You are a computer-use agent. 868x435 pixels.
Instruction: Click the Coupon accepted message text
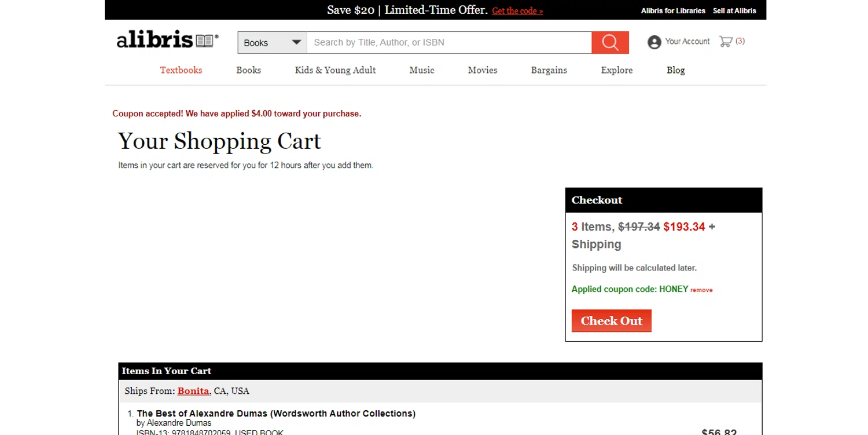point(237,114)
